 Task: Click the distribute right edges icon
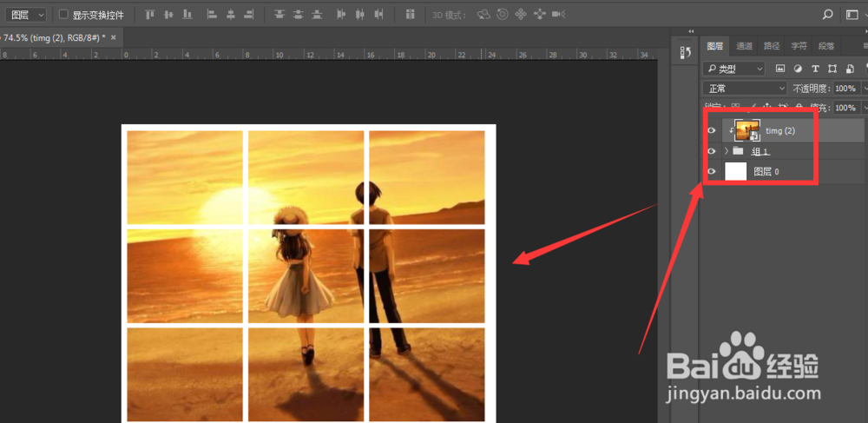coord(378,15)
